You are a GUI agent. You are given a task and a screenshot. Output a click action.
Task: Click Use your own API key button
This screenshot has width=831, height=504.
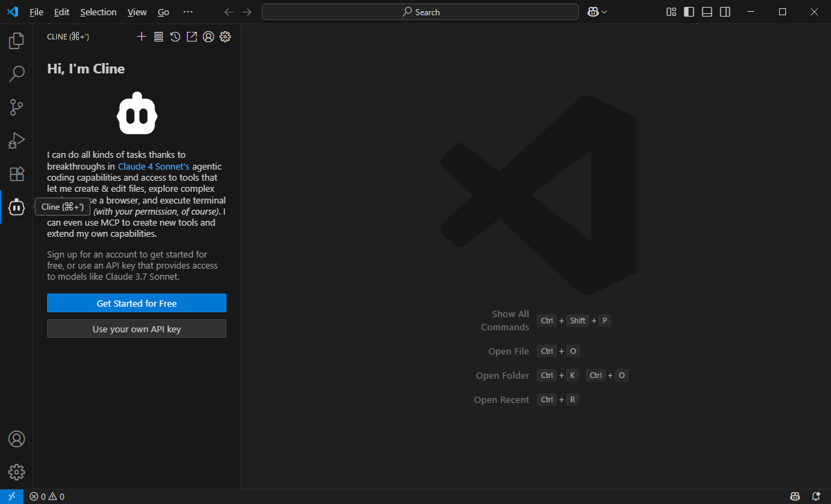pos(136,329)
